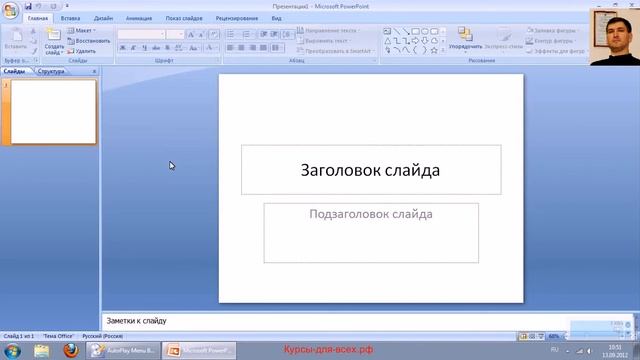Image resolution: width=640 pixels, height=360 pixels.
Task: Switch to Показ слайдов ribbon tab
Action: click(184, 18)
